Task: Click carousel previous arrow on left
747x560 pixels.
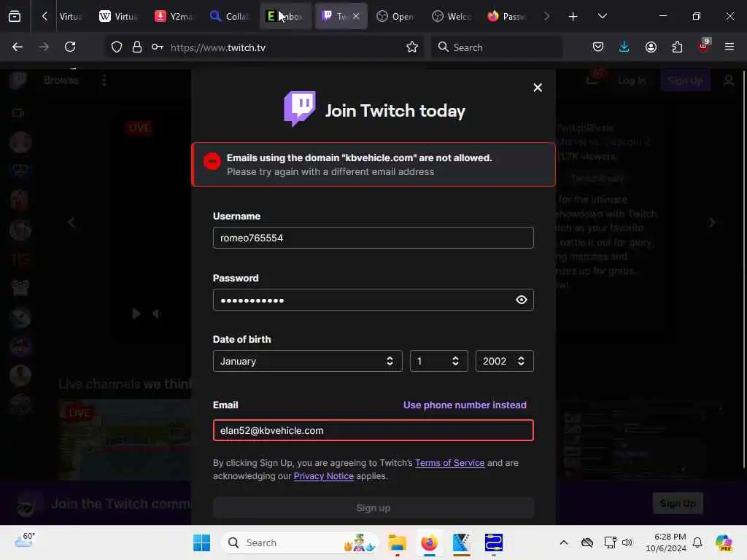Action: pyautogui.click(x=71, y=222)
